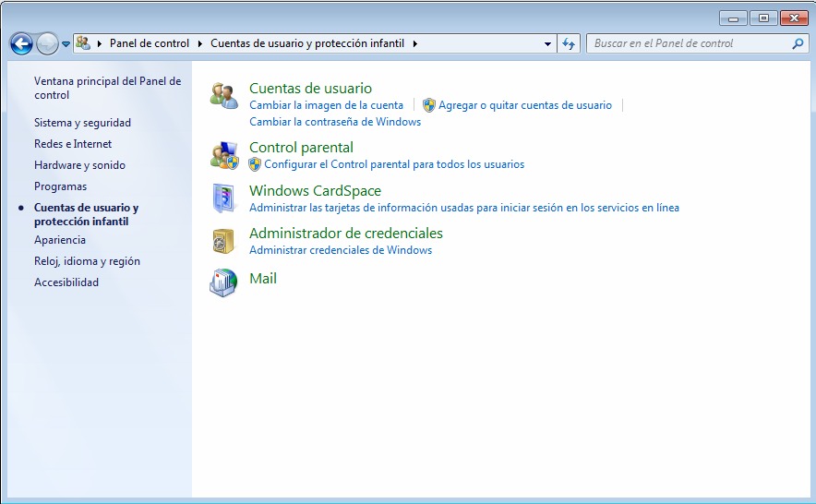The image size is (816, 504).
Task: Click Cambiar la contraseña de Windows
Action: tap(335, 122)
